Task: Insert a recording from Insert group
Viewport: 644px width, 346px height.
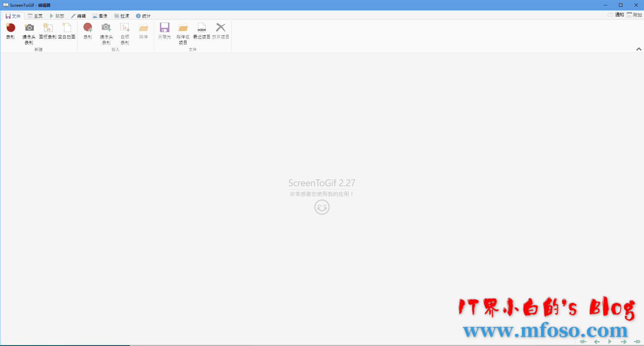Action: click(88, 31)
